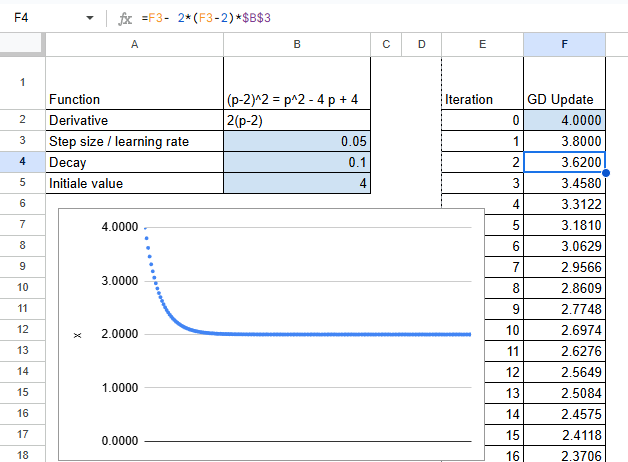Image resolution: width=628 pixels, height=462 pixels.
Task: Select column A header
Action: (x=134, y=43)
